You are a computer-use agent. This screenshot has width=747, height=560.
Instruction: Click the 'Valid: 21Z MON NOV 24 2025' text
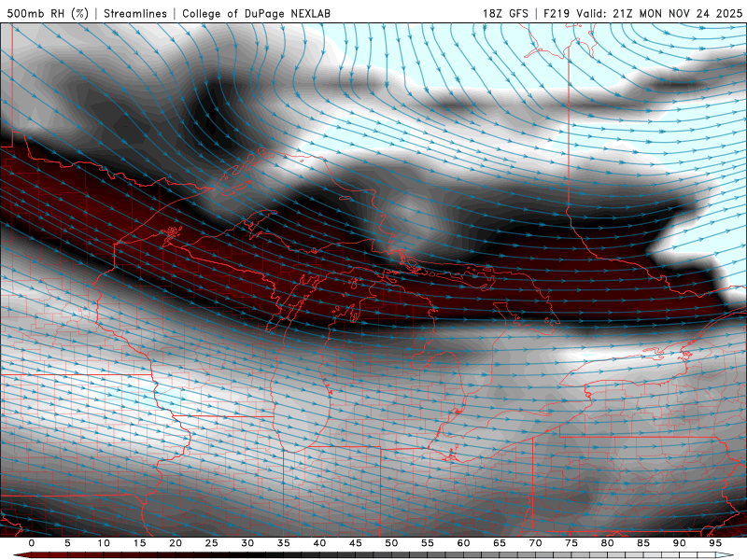(659, 14)
